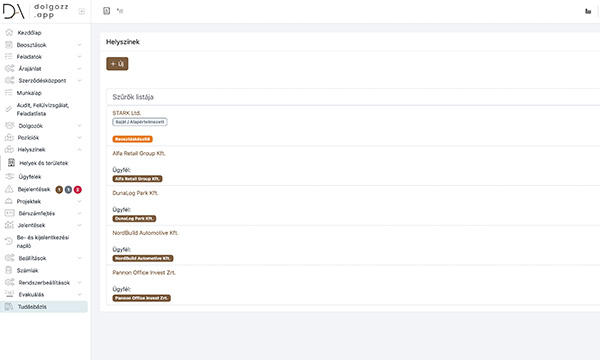Screen dimensions: 600x360
Task: Click the Be- és kijelentkezési napló history icon
Action: pos(8,241)
